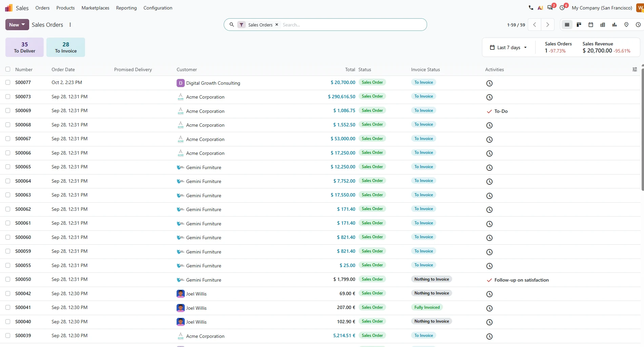Open the Sales Revenue $20,700.00 stat
Viewport: 644px width, 347px height.
point(606,47)
